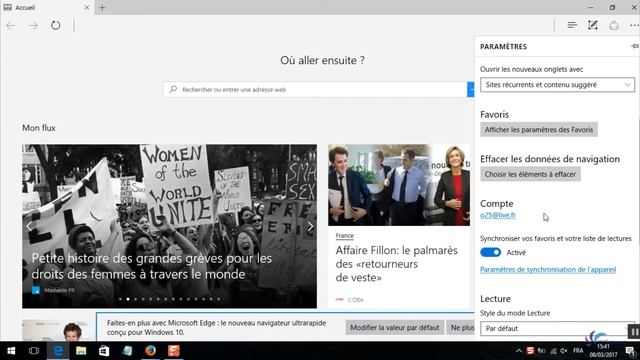
Task: Open the Windows Start menu
Action: coord(11,351)
